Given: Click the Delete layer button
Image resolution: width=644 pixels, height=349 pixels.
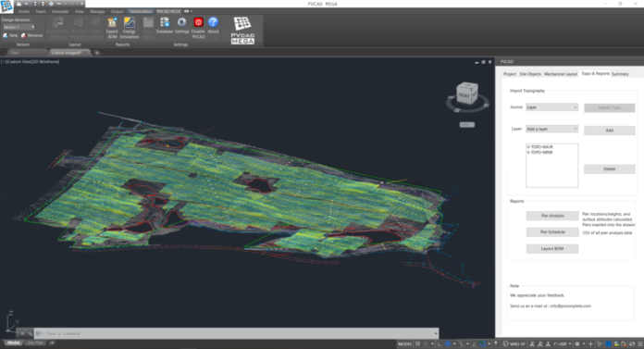Looking at the screenshot, I should pyautogui.click(x=609, y=169).
